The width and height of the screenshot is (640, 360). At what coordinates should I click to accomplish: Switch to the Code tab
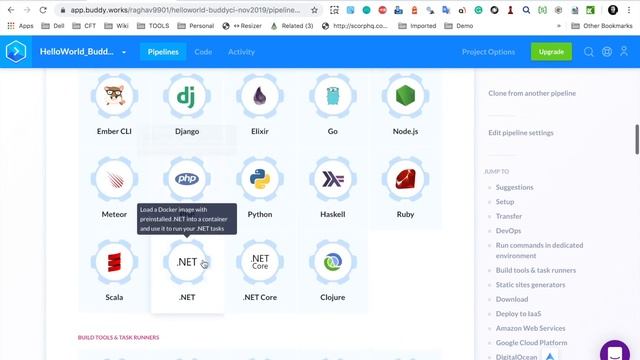(203, 52)
